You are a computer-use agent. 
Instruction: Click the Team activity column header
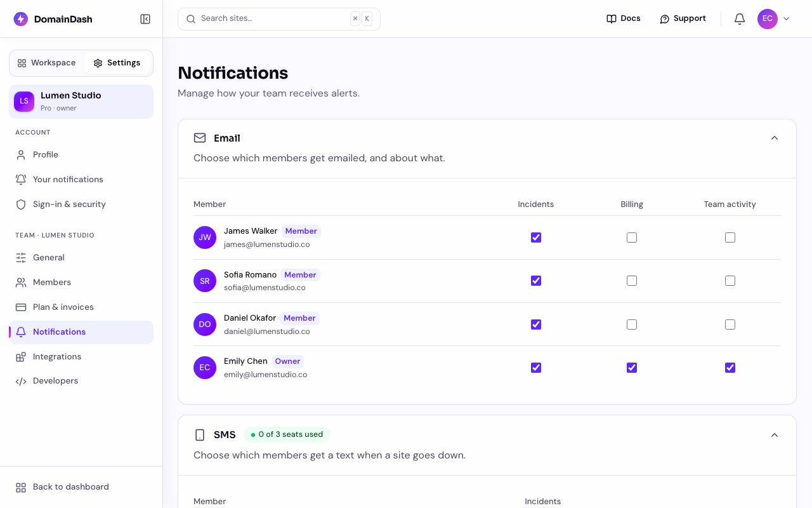(x=730, y=204)
